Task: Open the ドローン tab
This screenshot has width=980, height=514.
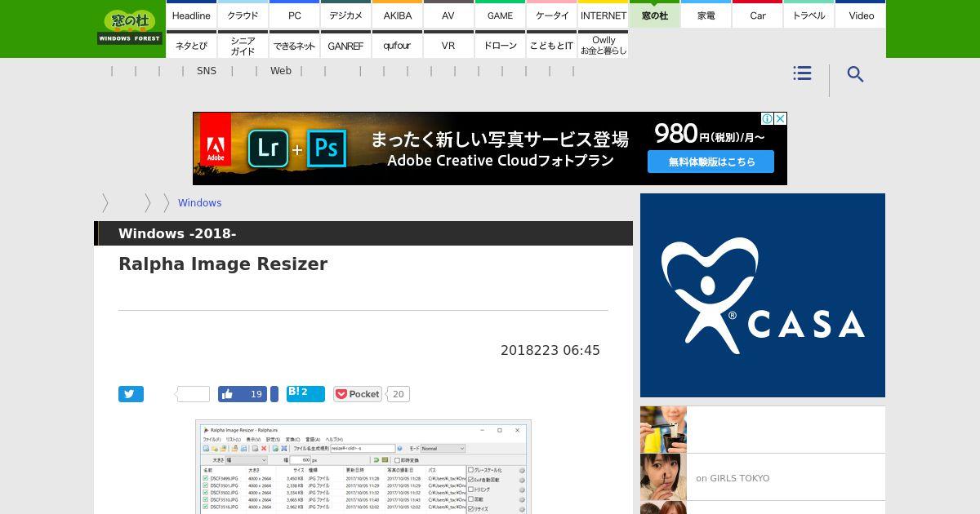Action: 500,45
